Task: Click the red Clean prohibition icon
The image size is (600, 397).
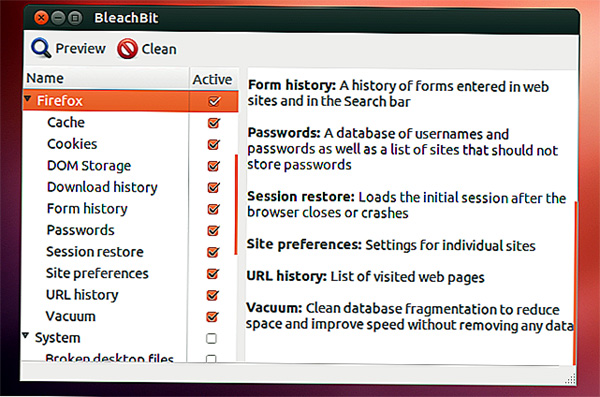Action: (x=127, y=49)
